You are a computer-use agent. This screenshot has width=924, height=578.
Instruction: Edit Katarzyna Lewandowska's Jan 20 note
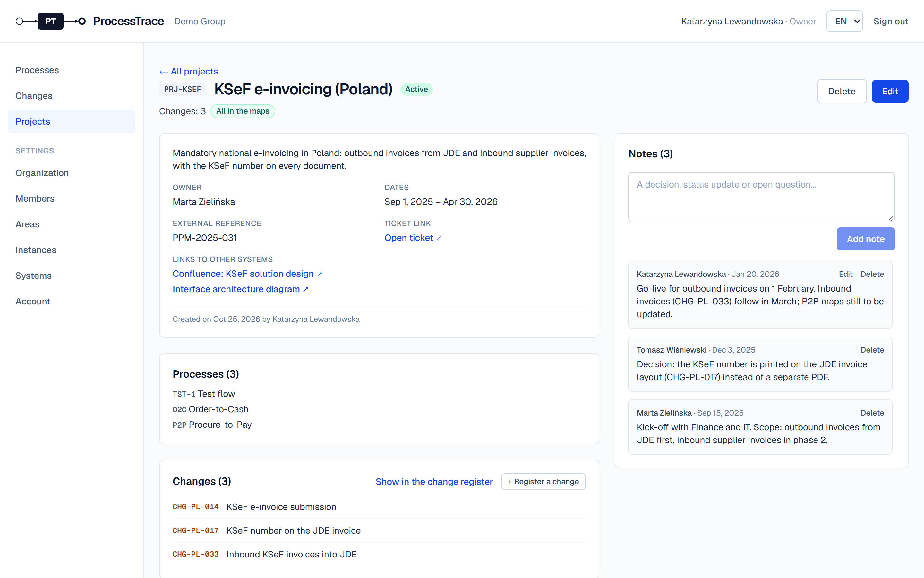coord(845,274)
